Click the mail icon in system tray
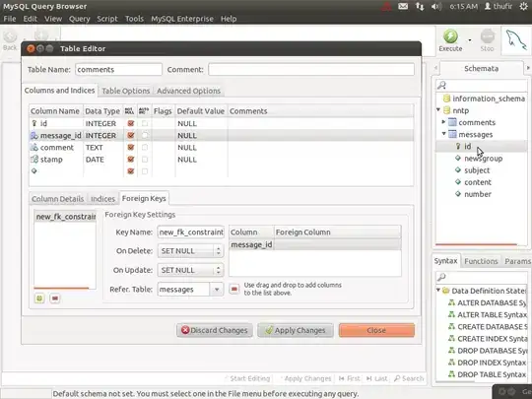 [403, 6]
